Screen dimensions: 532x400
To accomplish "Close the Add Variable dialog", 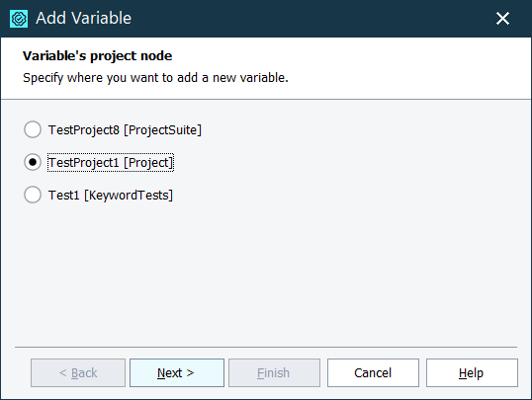I will (x=502, y=19).
